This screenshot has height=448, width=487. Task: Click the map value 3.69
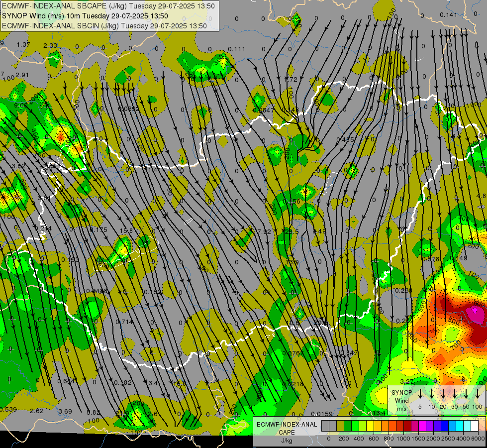(65, 411)
